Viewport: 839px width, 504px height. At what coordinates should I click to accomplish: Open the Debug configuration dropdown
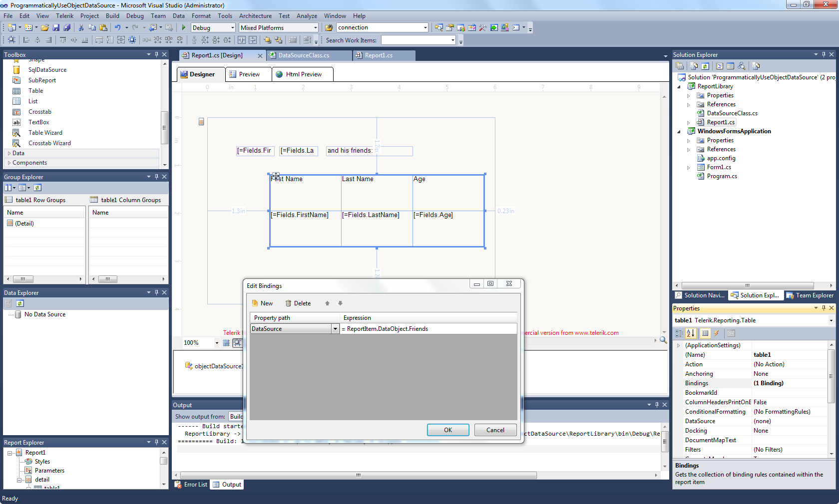coord(232,28)
